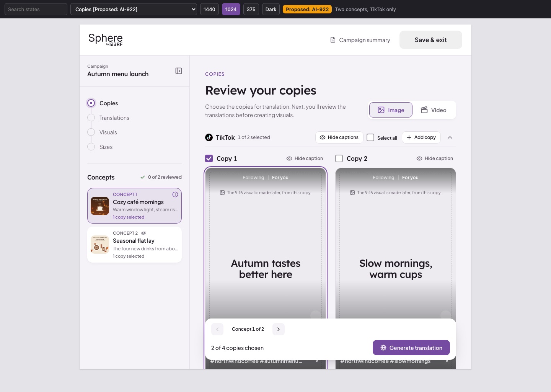This screenshot has height=392, width=551.
Task: Add a new TikTok copy
Action: point(421,137)
